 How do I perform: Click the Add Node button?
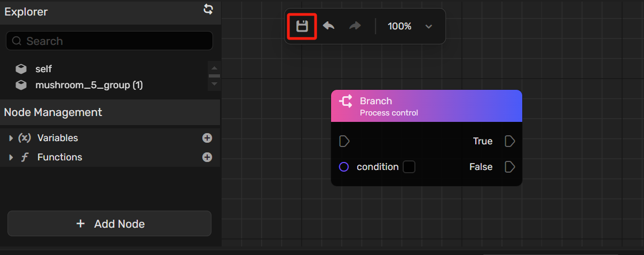[109, 224]
